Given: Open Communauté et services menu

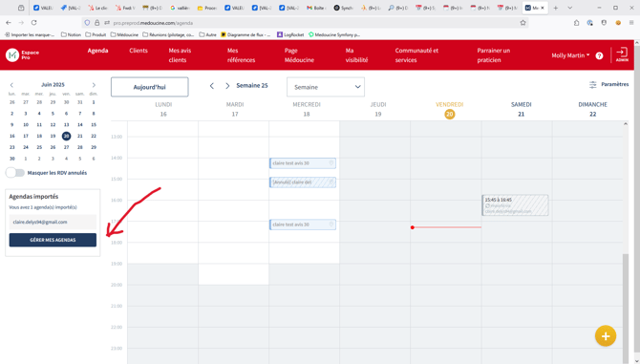Looking at the screenshot, I should coord(416,55).
